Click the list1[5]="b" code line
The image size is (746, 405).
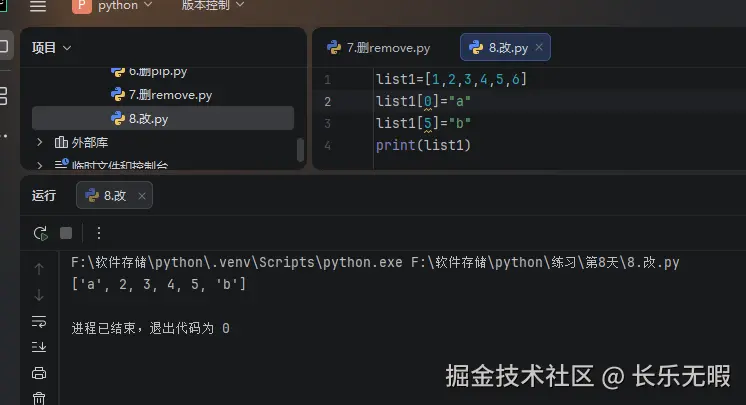(x=423, y=123)
